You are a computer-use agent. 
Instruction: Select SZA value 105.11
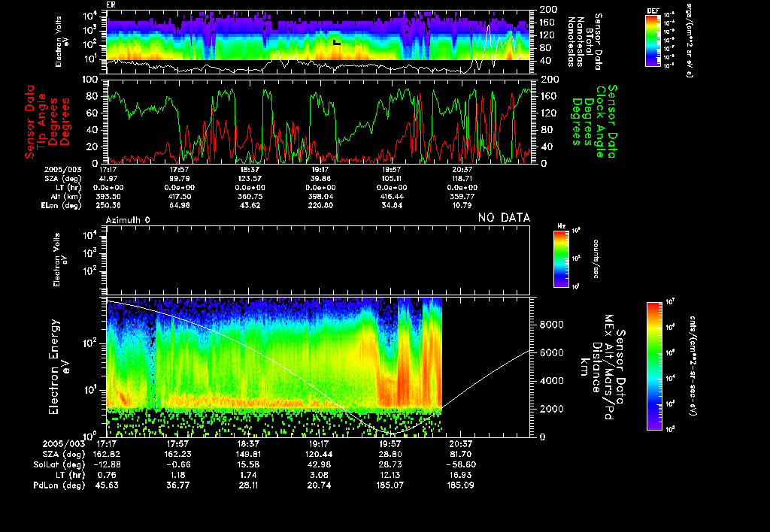(391, 179)
